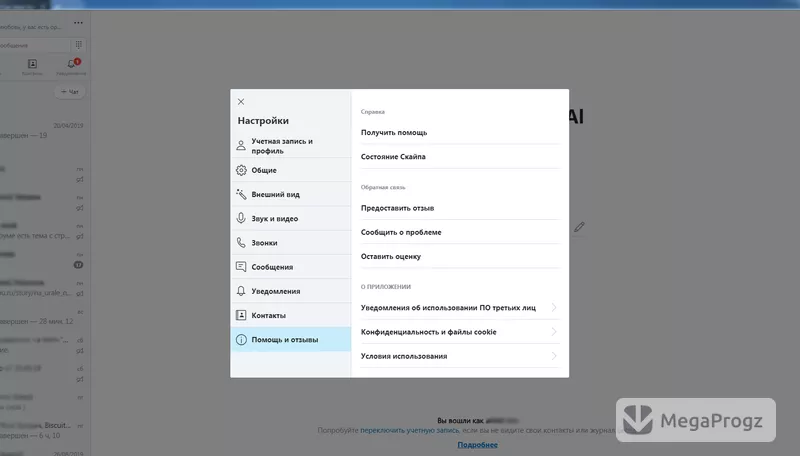Select Контакты in settings sidebar
This screenshot has width=800, height=456.
coord(291,315)
